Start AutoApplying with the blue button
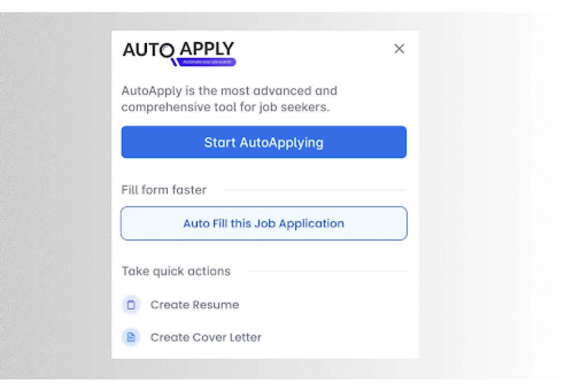The height and width of the screenshot is (392, 588). pyautogui.click(x=264, y=142)
